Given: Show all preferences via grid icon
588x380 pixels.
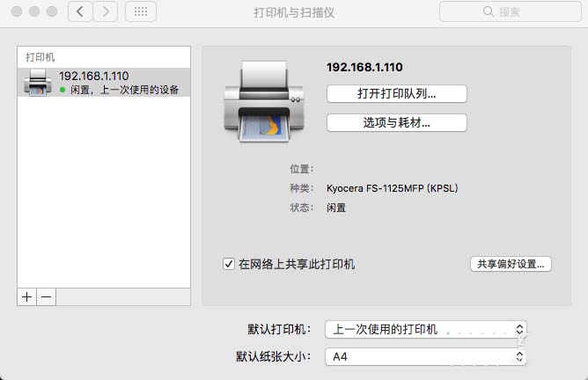Looking at the screenshot, I should 141,11.
